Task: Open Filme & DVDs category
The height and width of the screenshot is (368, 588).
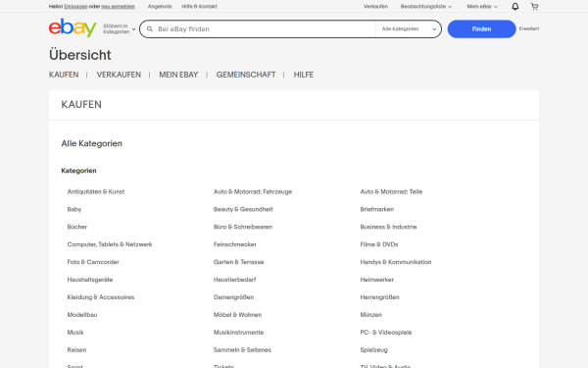Action: 379,244
